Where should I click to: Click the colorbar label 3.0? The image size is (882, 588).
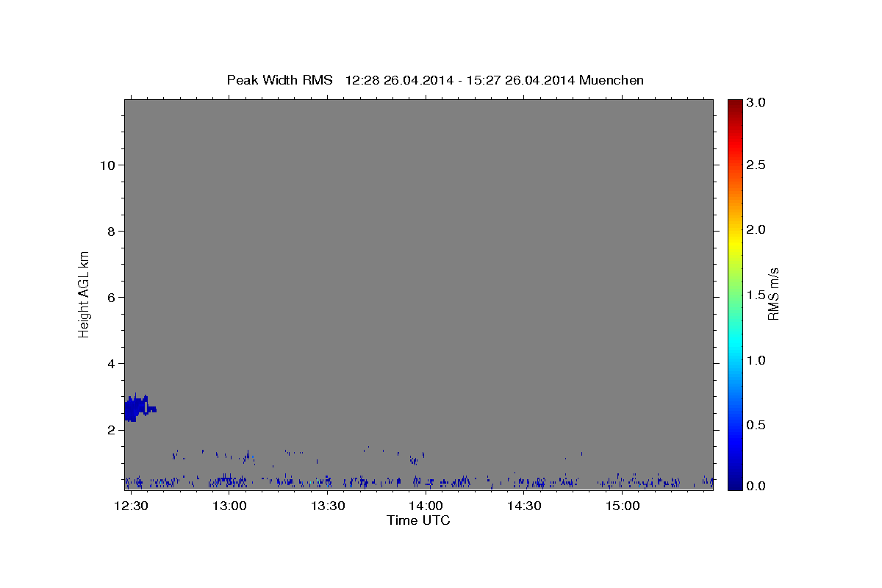tap(757, 103)
